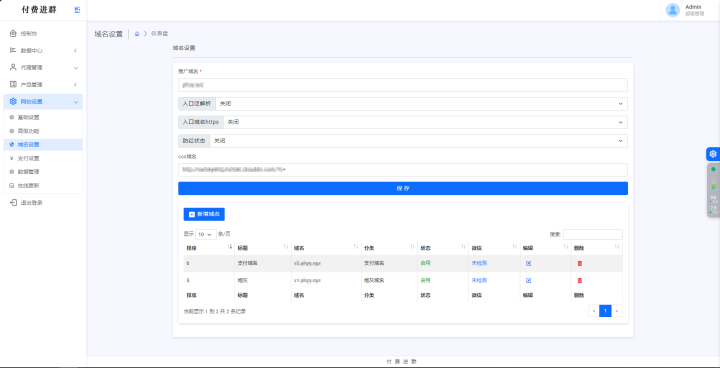
Task: Click green 启用 status in 炮灰 row
Action: click(x=426, y=280)
